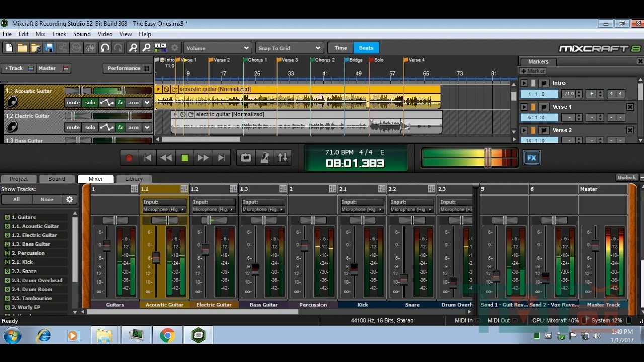
Task: Open Electric Guitar automation lane icon
Action: tap(106, 127)
